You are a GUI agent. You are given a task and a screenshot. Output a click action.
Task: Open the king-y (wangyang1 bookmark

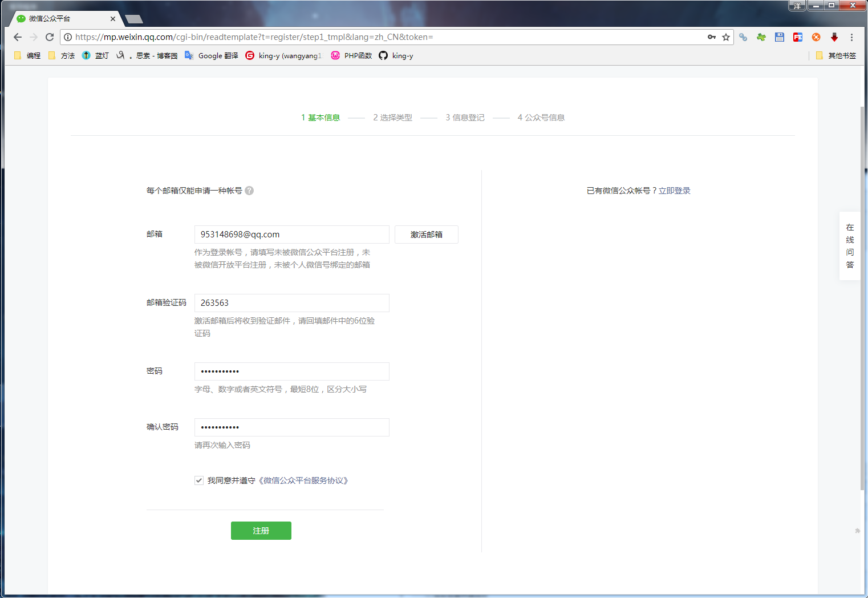pyautogui.click(x=283, y=55)
